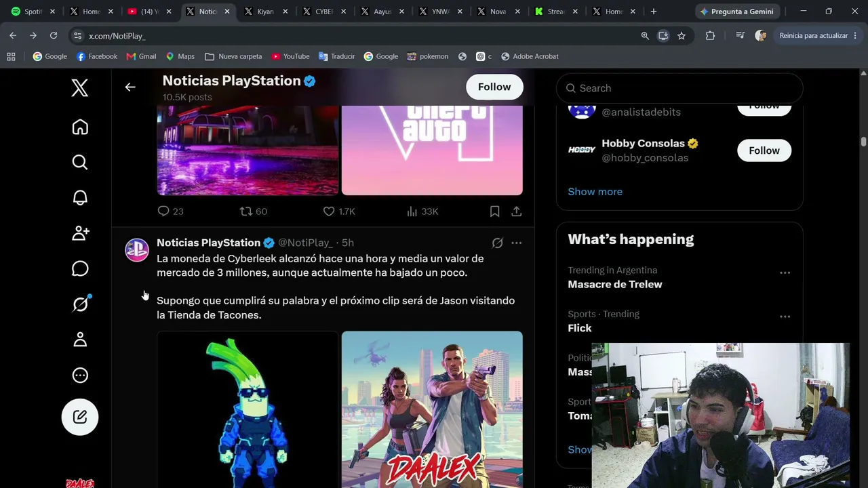Open Explore search in the X sidebar

click(x=80, y=162)
